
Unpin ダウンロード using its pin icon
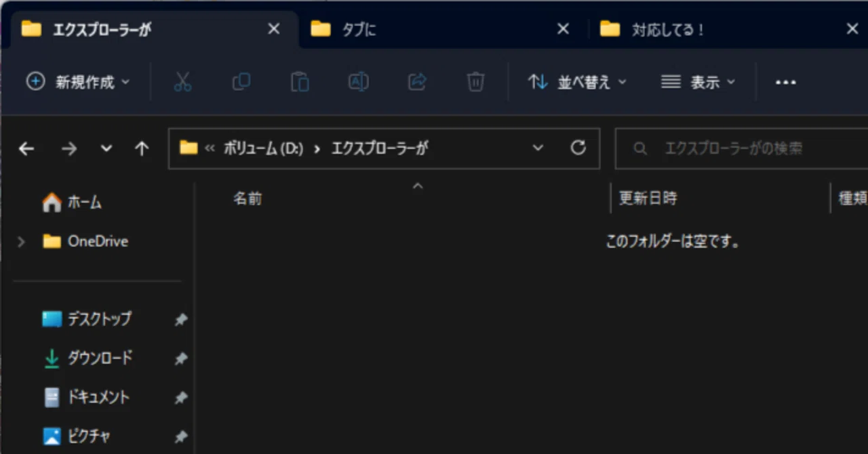pos(180,359)
